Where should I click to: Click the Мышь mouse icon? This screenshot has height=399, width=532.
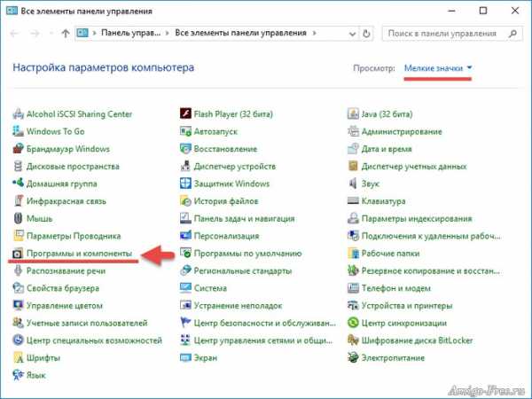(18, 218)
